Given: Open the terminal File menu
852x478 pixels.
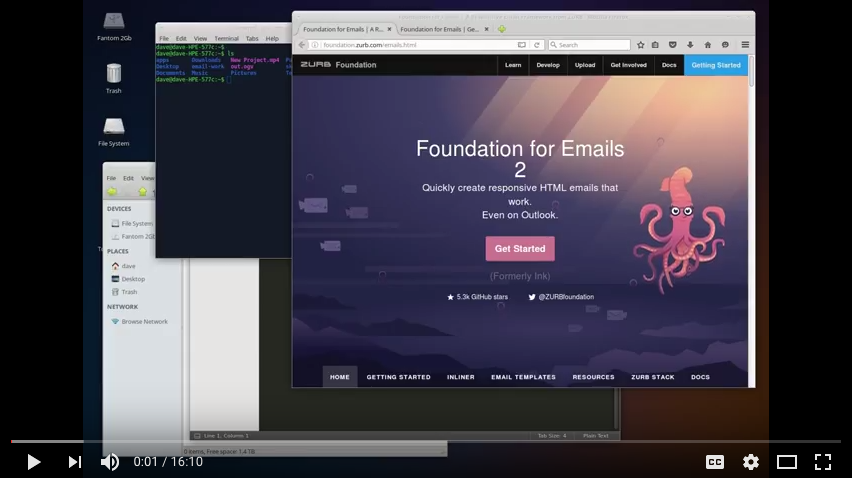Looking at the screenshot, I should (164, 39).
